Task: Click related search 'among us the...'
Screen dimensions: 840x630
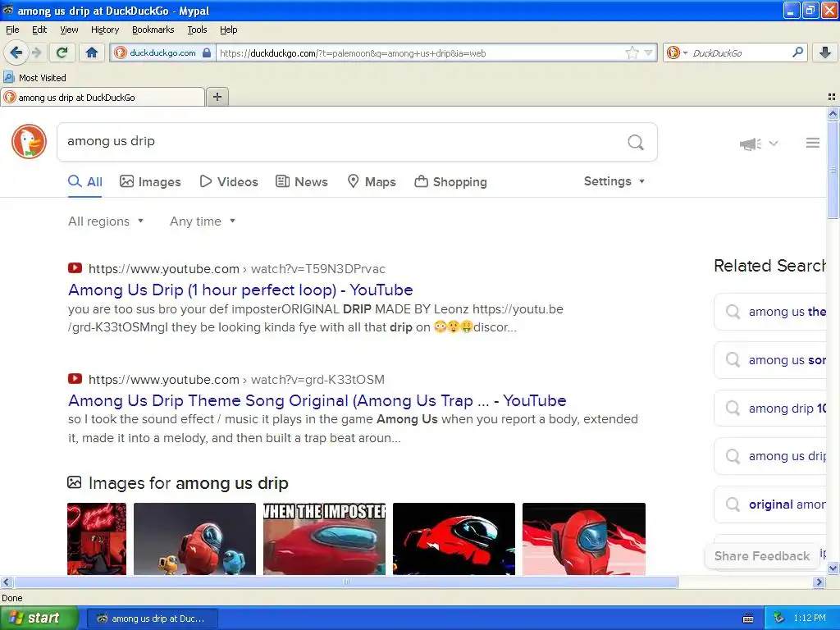Action: (x=770, y=312)
